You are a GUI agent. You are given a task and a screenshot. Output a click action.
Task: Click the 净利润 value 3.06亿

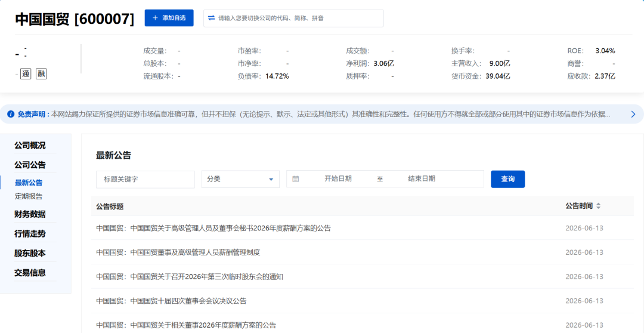(384, 64)
